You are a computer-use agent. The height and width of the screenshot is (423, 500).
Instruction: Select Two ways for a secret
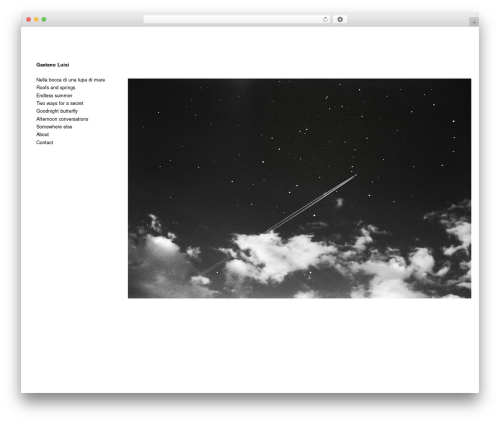pos(60,103)
